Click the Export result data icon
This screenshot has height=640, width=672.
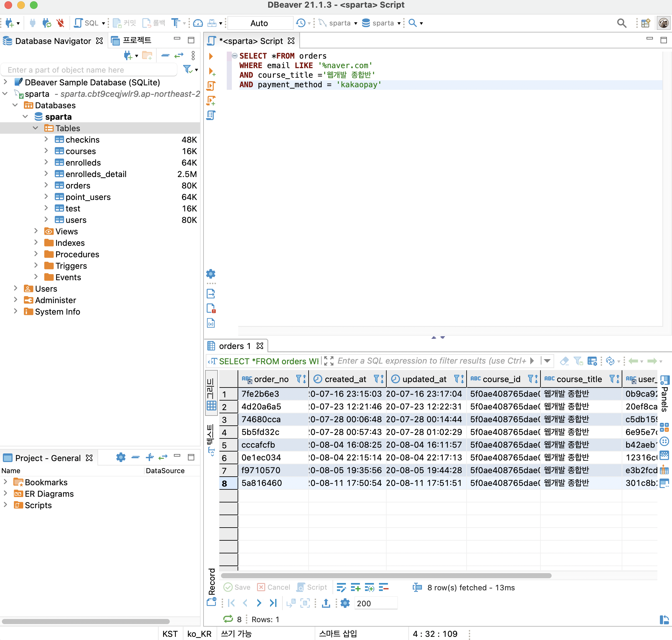point(326,603)
